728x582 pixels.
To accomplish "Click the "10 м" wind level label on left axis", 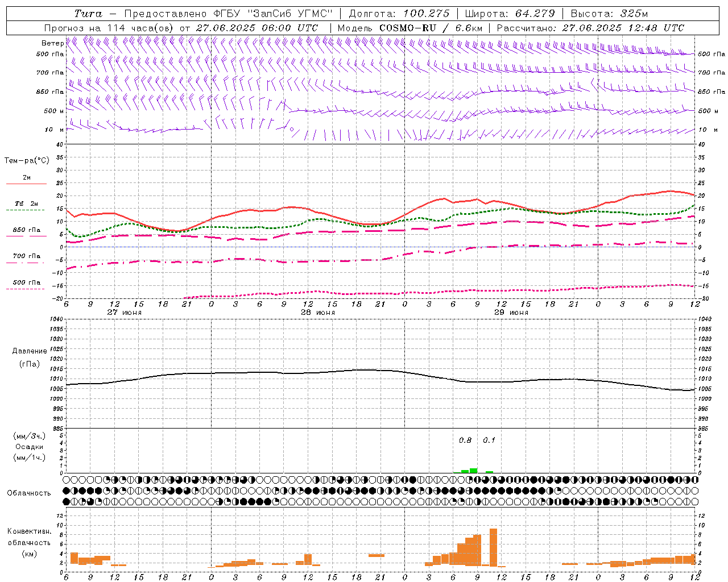I will point(54,130).
